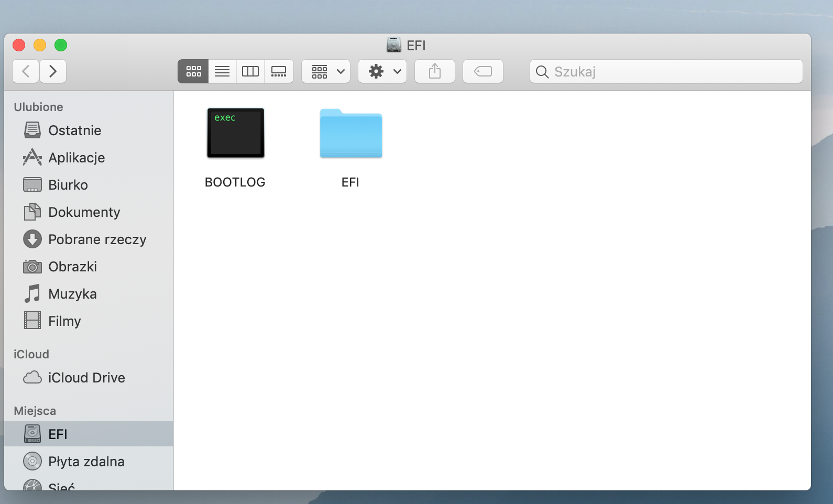Image resolution: width=833 pixels, height=504 pixels.
Task: Open iCloud Drive in sidebar
Action: click(86, 378)
